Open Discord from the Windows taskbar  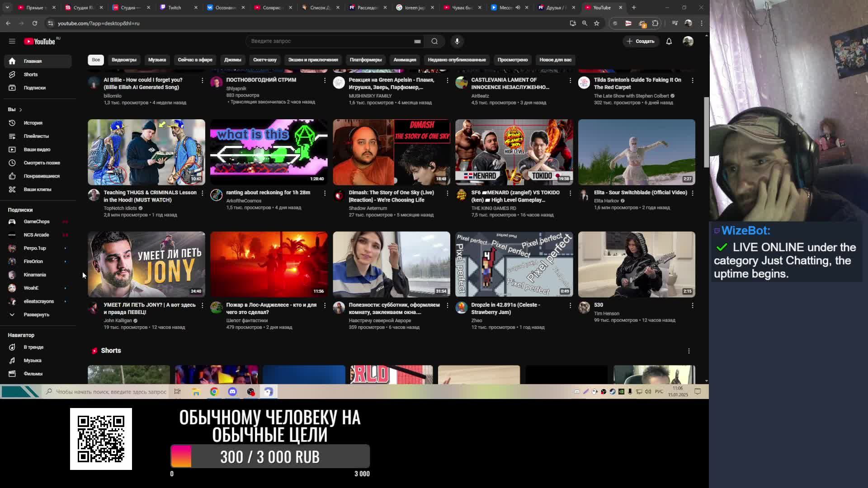coord(232,392)
